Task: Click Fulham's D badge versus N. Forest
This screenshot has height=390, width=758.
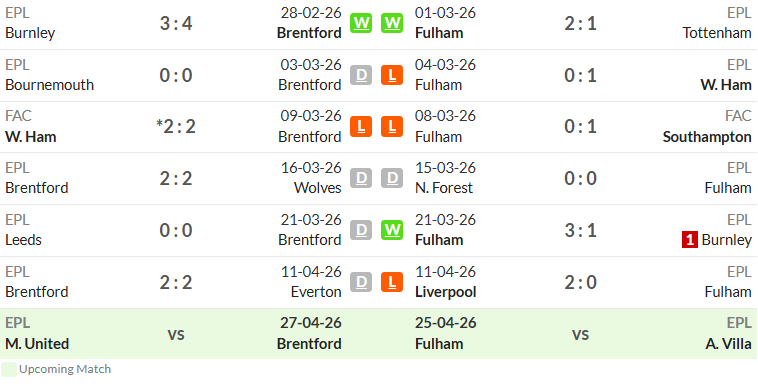Action: coord(392,178)
